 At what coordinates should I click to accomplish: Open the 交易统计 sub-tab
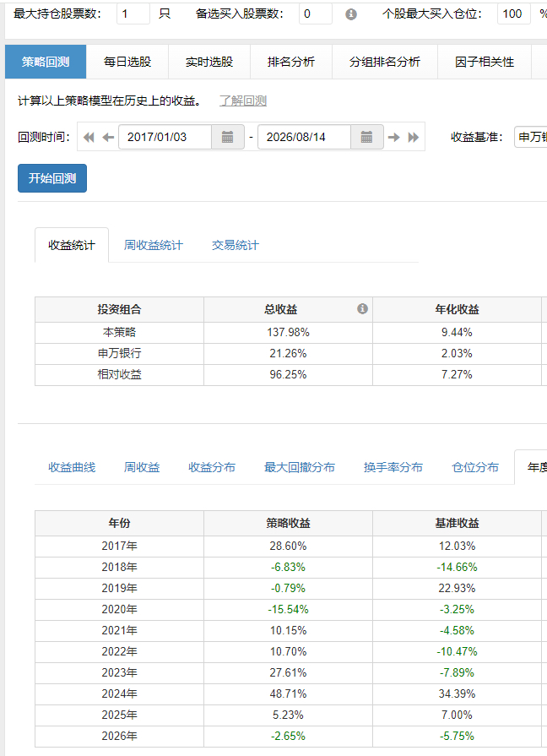tap(236, 245)
